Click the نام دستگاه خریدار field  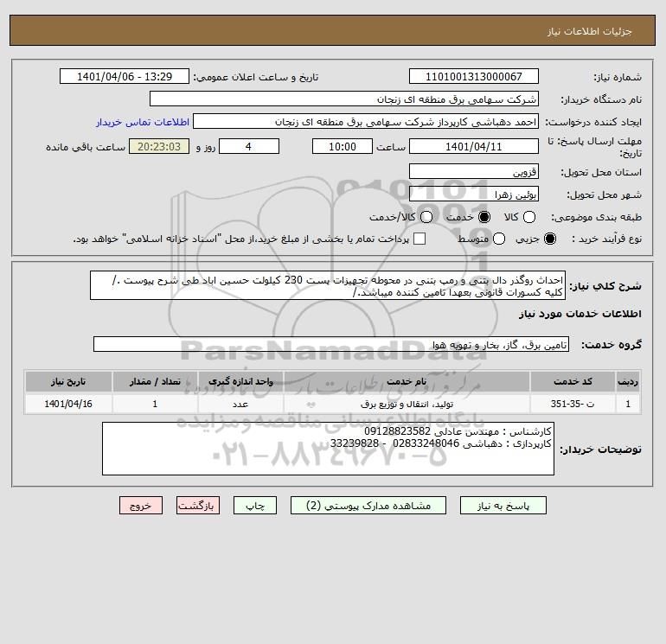point(344,99)
